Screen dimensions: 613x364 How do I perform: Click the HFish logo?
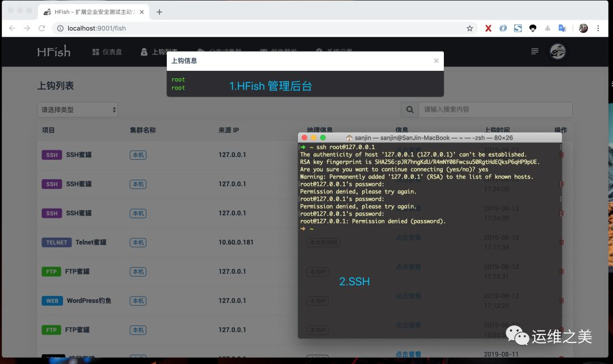(x=54, y=52)
